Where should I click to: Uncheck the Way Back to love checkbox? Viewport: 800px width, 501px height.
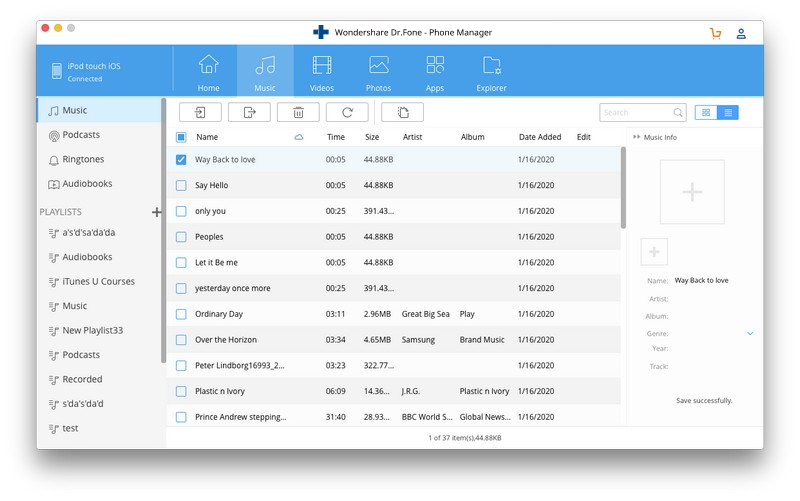click(181, 160)
